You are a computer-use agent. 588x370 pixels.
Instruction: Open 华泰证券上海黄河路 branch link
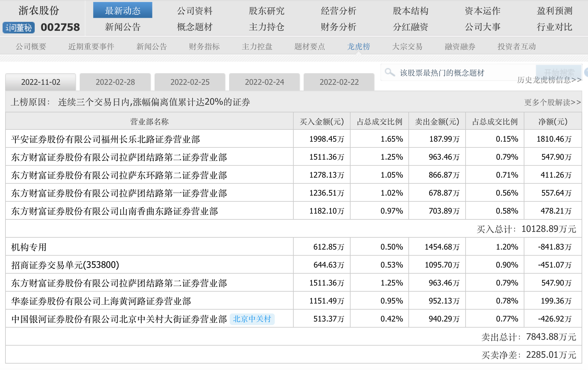tap(101, 301)
